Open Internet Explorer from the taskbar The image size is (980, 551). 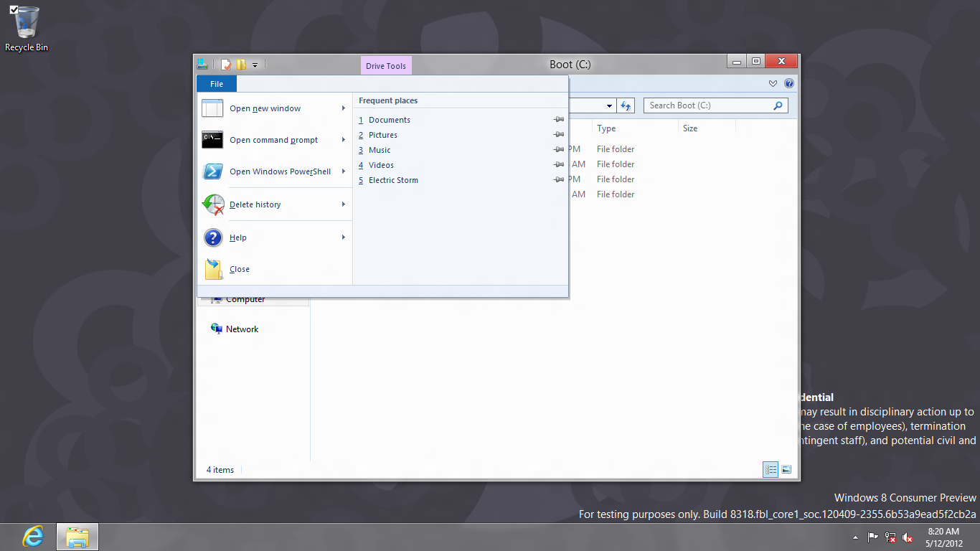coord(33,537)
